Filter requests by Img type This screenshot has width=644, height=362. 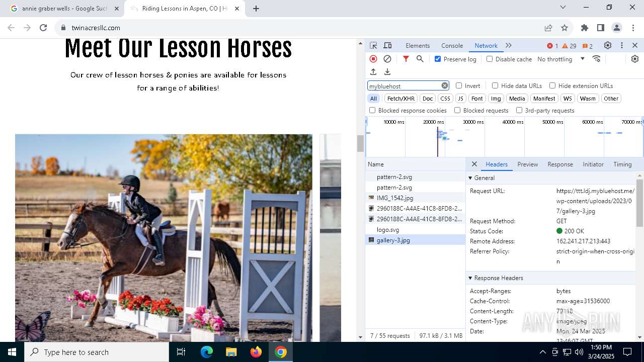pos(496,99)
